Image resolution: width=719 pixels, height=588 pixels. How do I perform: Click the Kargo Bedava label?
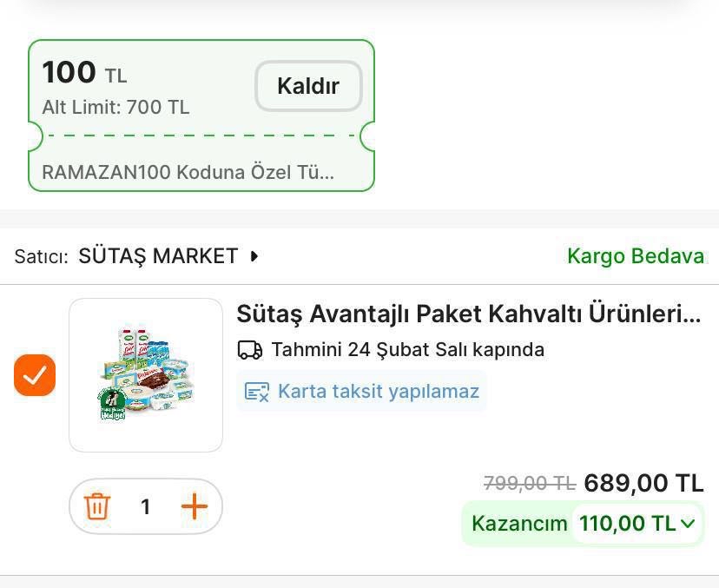[x=635, y=256]
